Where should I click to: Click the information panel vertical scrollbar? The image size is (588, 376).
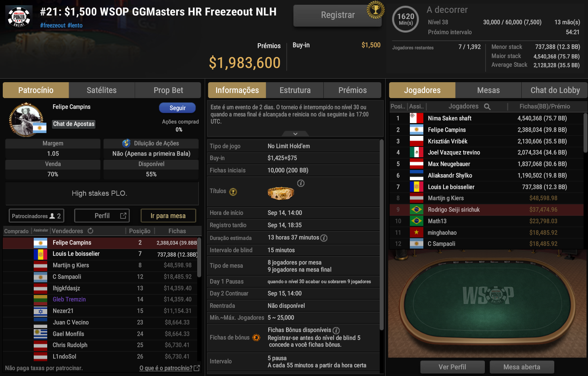[382, 234]
